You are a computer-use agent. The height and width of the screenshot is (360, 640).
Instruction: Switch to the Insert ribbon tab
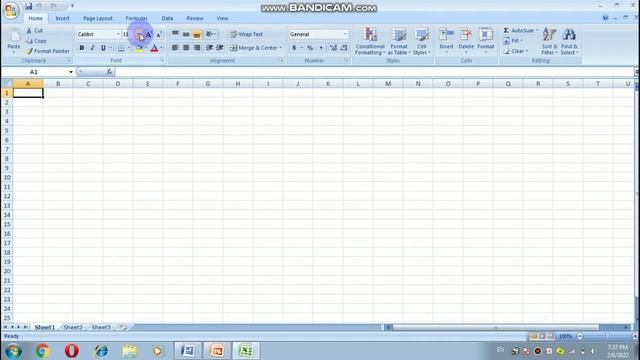point(62,18)
